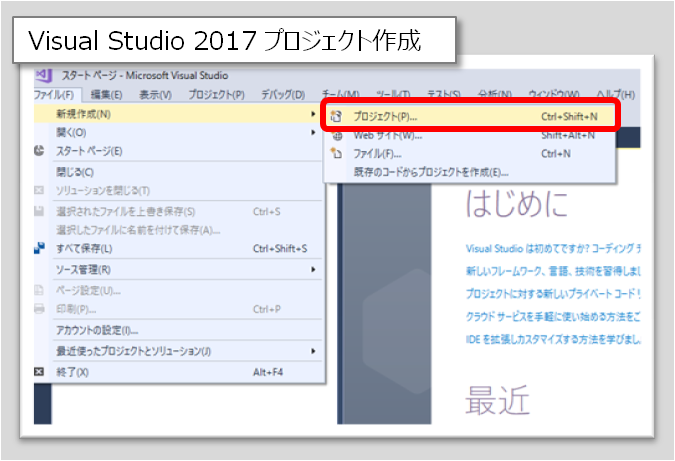The width and height of the screenshot is (675, 461).
Task: Select すべて保存(L) menu entry
Action: click(179, 248)
